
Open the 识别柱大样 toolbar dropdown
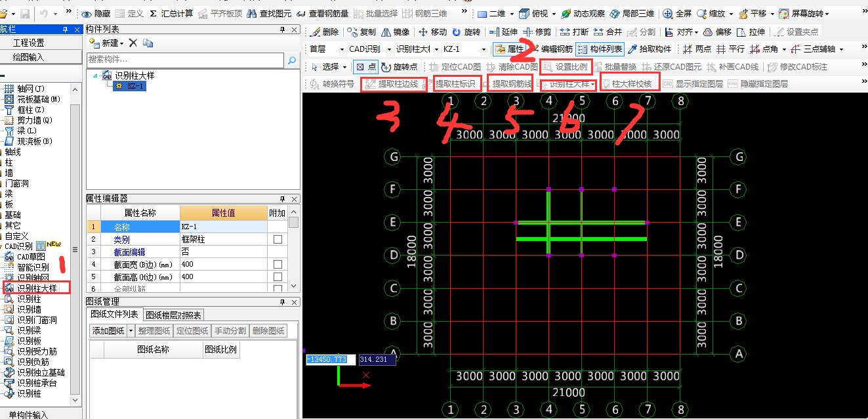[x=592, y=84]
